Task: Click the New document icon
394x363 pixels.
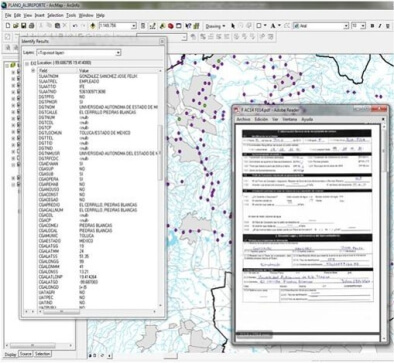Action: (8, 25)
